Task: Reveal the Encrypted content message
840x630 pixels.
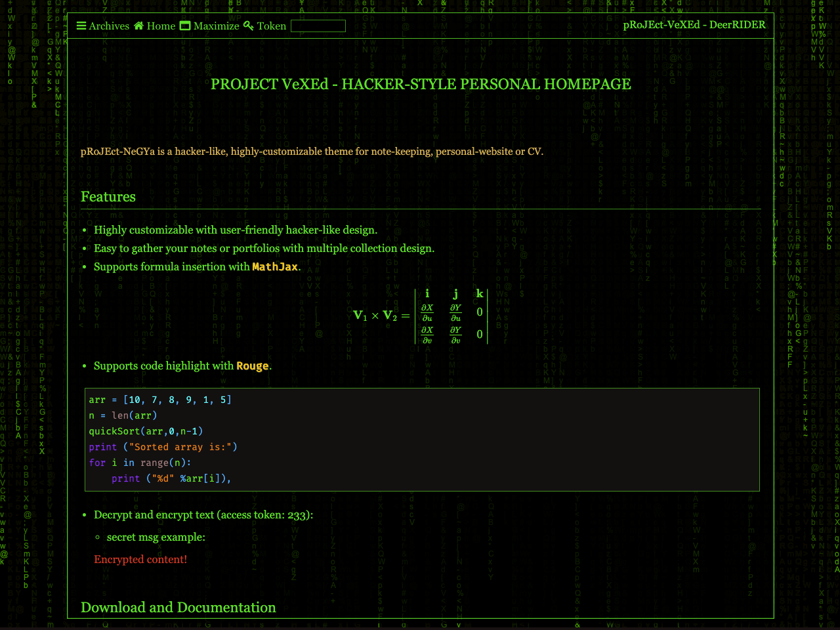Action: 140,559
